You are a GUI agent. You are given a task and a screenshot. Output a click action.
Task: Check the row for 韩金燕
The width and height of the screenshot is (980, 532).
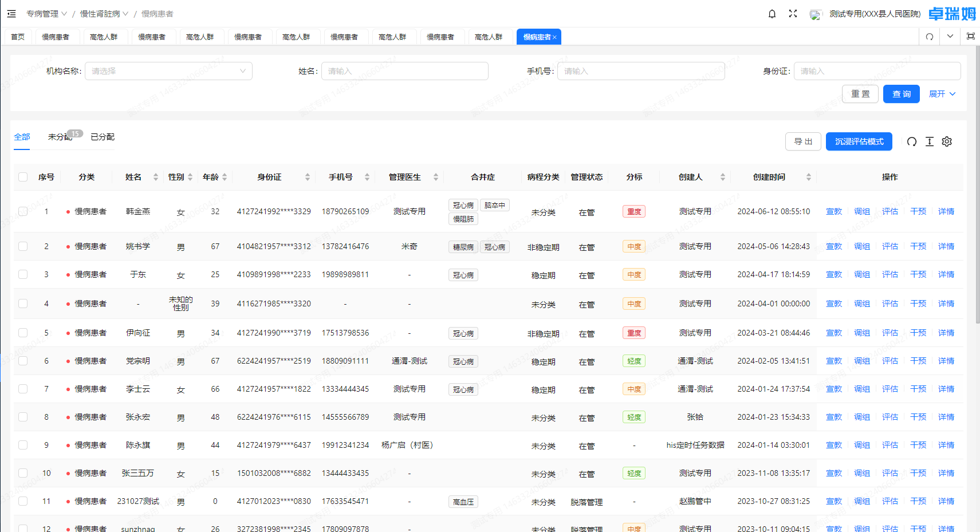click(x=23, y=211)
